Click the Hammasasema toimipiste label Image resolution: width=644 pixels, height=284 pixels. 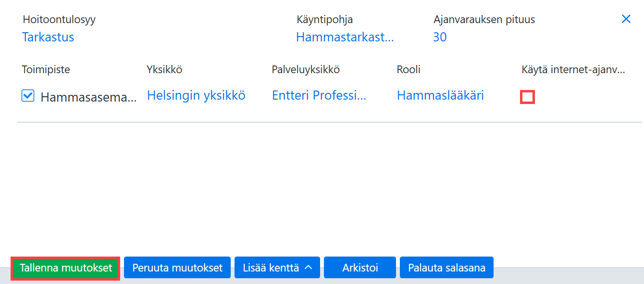pyautogui.click(x=88, y=97)
